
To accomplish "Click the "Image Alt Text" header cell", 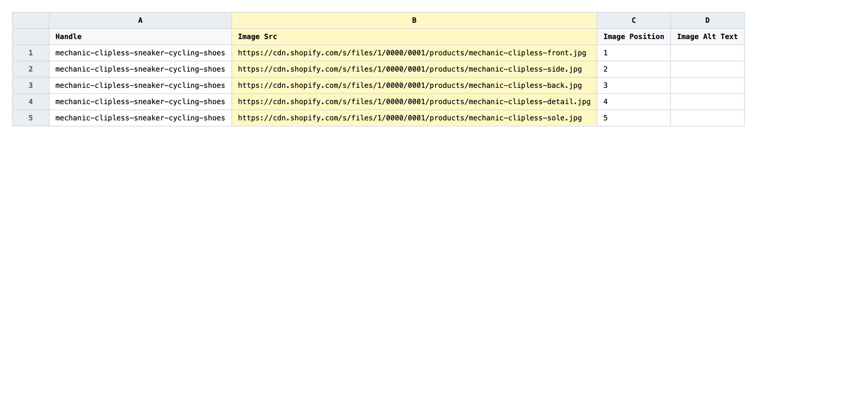I will pos(707,37).
